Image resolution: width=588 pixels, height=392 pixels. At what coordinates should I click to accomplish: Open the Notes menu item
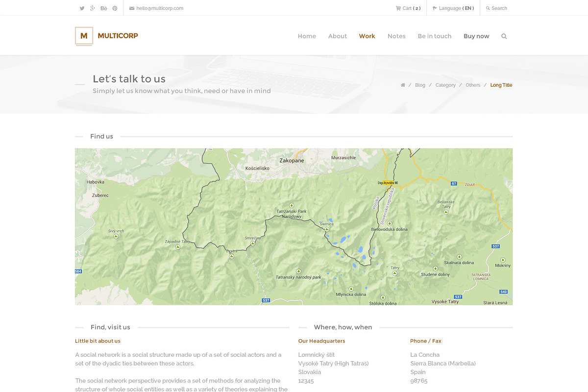(x=396, y=36)
